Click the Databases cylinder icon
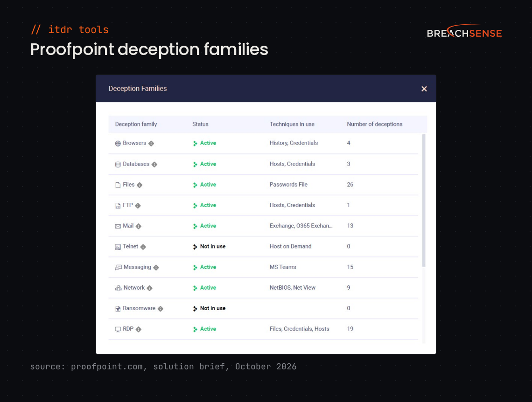This screenshot has height=402, width=532. click(x=118, y=165)
